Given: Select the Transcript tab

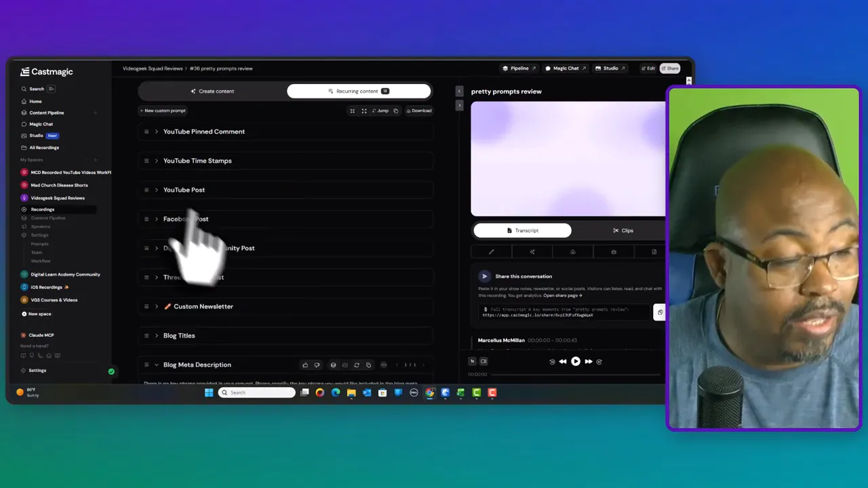Looking at the screenshot, I should pyautogui.click(x=522, y=230).
